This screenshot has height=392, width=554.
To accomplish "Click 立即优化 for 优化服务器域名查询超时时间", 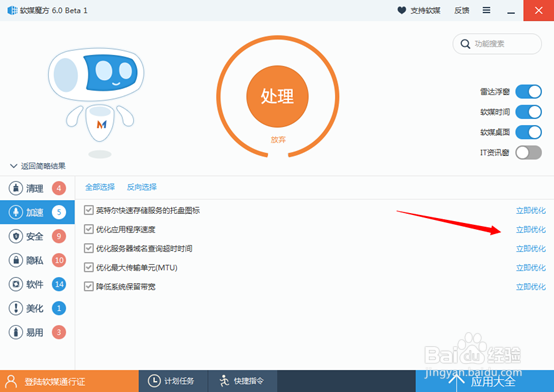I will point(531,249).
